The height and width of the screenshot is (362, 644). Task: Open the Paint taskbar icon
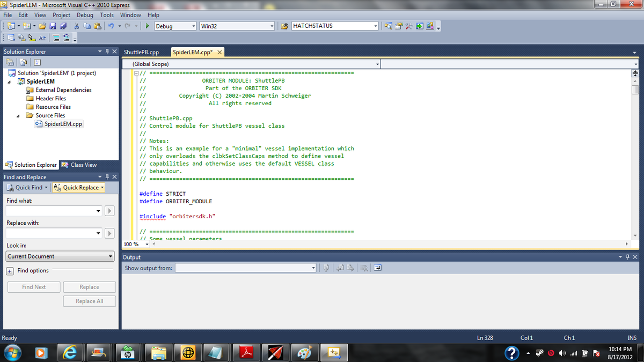coord(304,352)
